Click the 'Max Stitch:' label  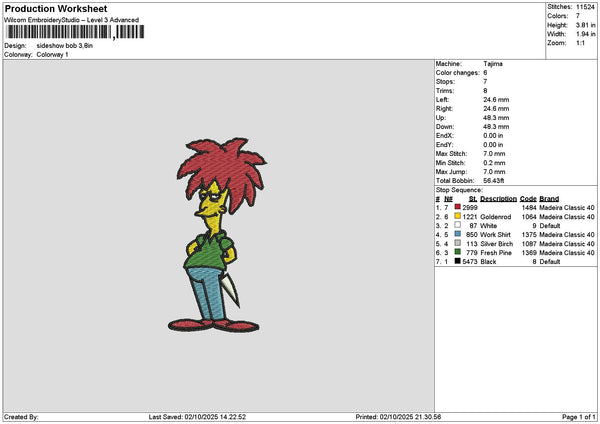[x=451, y=154]
